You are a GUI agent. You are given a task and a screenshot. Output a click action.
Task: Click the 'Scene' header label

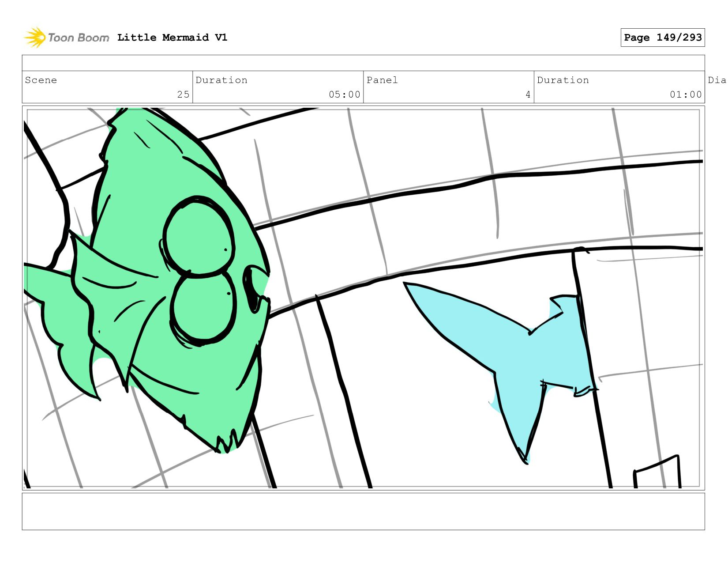pyautogui.click(x=41, y=80)
